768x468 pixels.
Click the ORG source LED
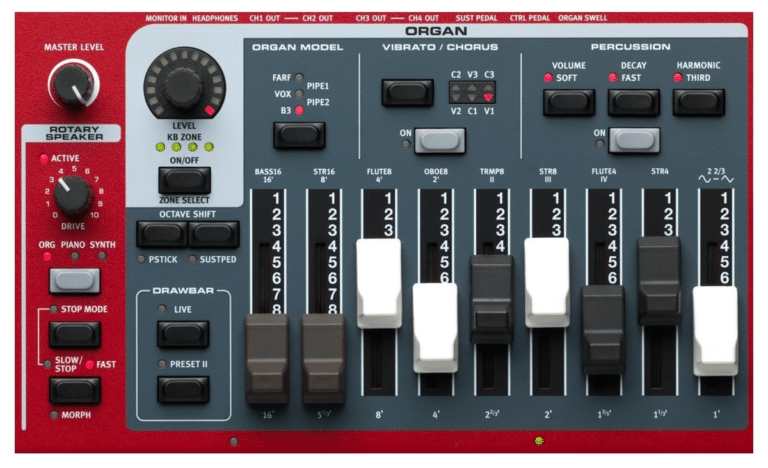(x=48, y=256)
